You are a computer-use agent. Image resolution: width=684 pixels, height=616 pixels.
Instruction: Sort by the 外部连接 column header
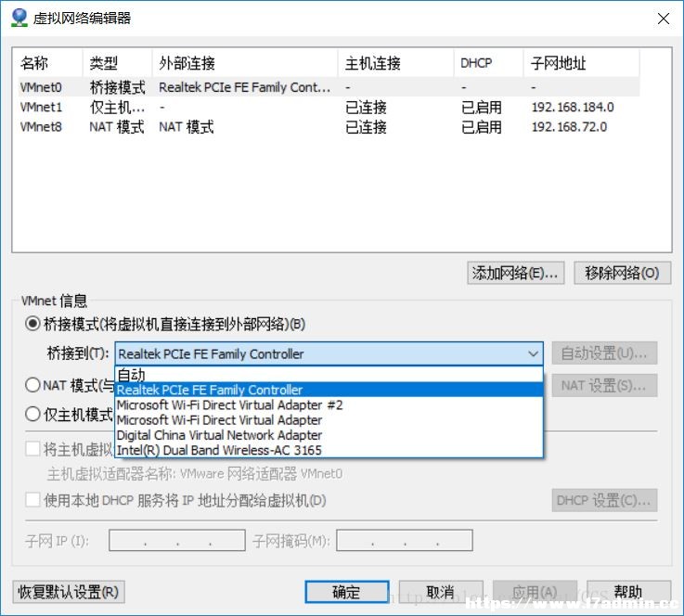tap(245, 63)
